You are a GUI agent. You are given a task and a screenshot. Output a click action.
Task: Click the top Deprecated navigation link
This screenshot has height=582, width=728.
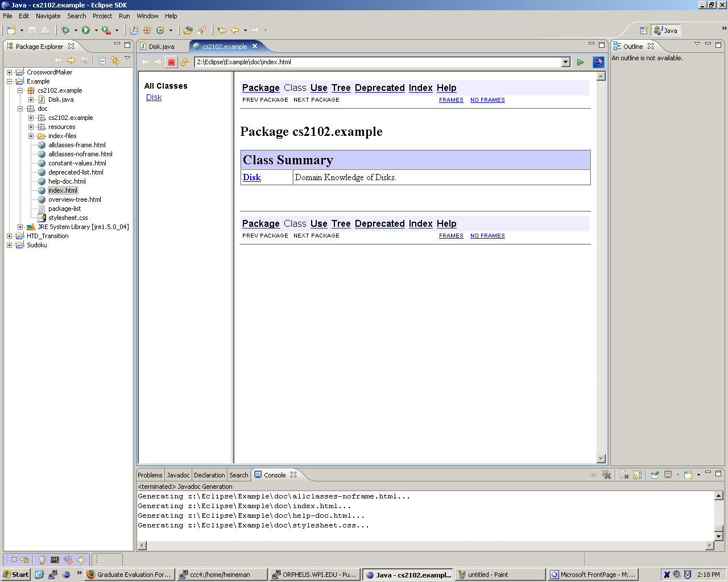point(380,88)
